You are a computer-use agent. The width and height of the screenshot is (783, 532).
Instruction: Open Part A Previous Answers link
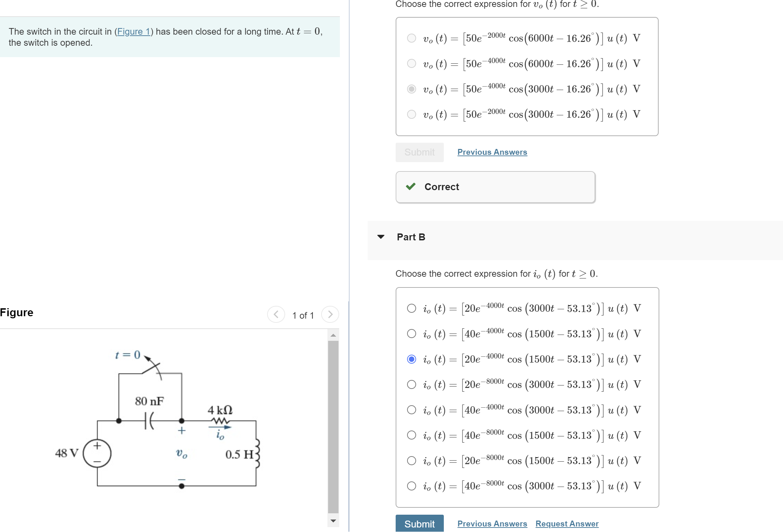(x=492, y=152)
